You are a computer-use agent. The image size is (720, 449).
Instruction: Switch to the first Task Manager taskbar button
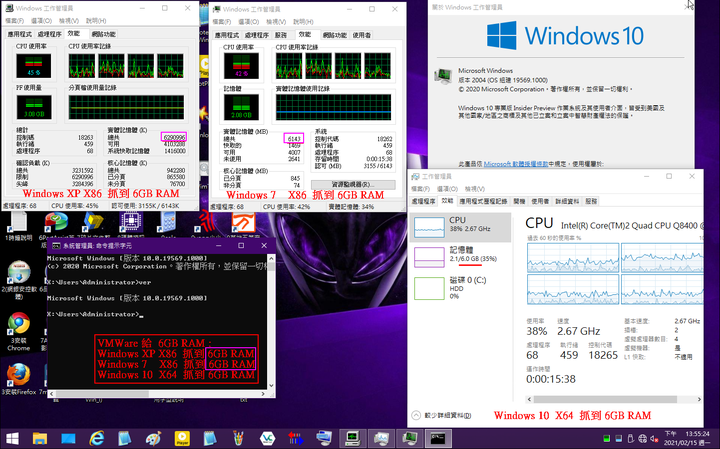[x=353, y=438]
